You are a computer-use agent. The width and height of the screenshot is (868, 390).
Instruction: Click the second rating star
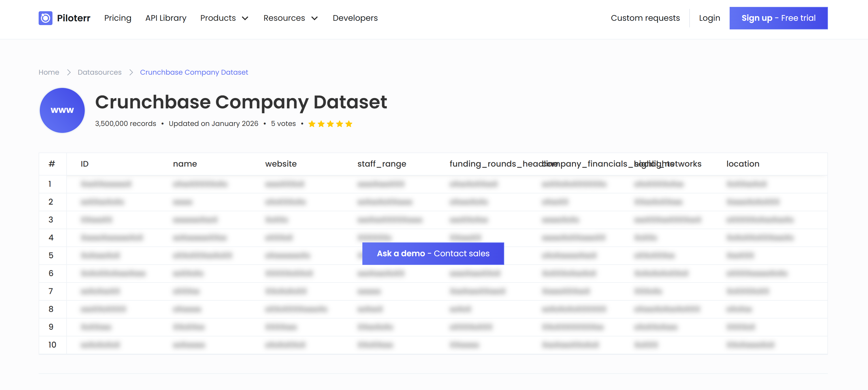pyautogui.click(x=321, y=124)
